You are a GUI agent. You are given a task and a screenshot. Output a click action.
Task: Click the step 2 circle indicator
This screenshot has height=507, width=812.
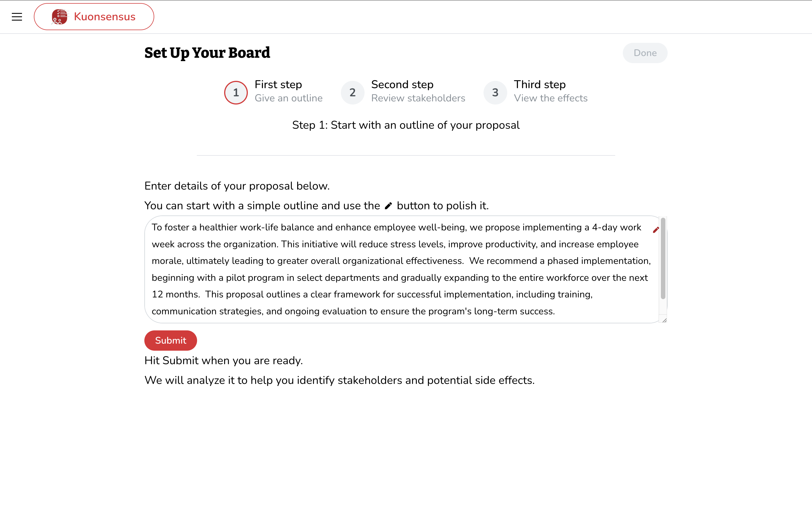pos(352,93)
